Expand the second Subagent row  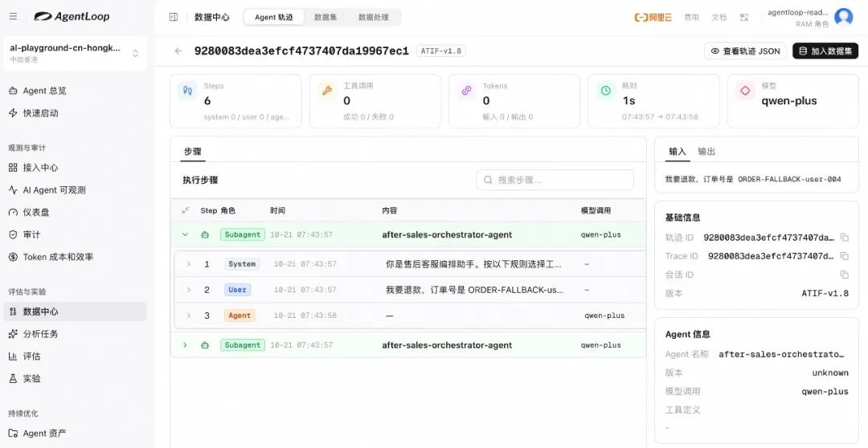pos(185,345)
